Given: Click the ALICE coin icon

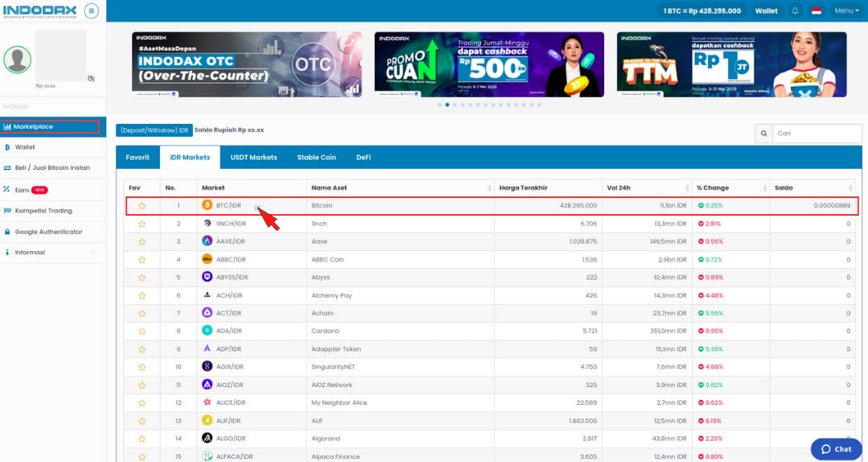Looking at the screenshot, I should coord(207,402).
